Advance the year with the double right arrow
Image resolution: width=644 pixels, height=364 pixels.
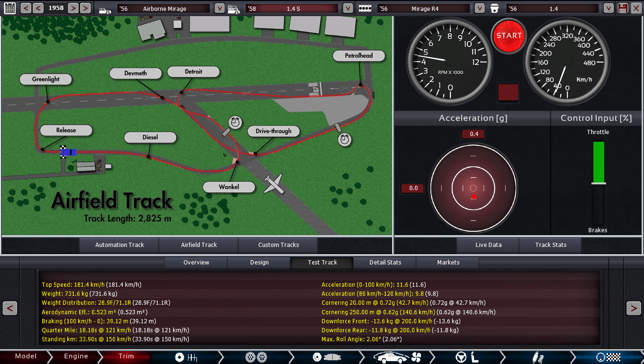85,8
